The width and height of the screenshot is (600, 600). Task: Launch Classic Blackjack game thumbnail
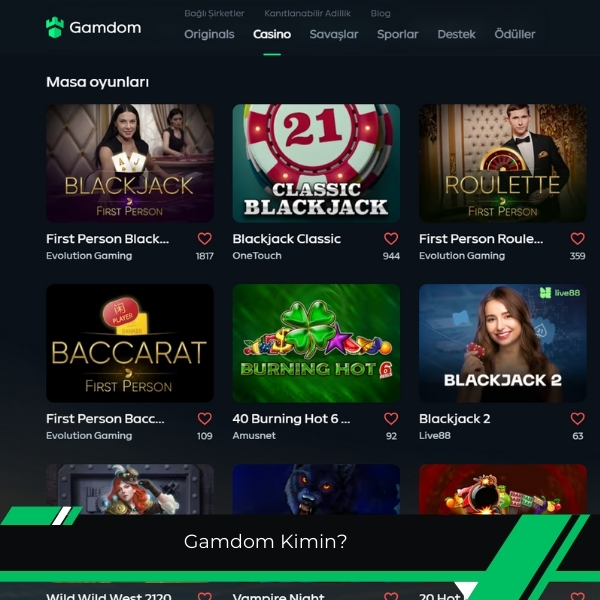coord(316,163)
